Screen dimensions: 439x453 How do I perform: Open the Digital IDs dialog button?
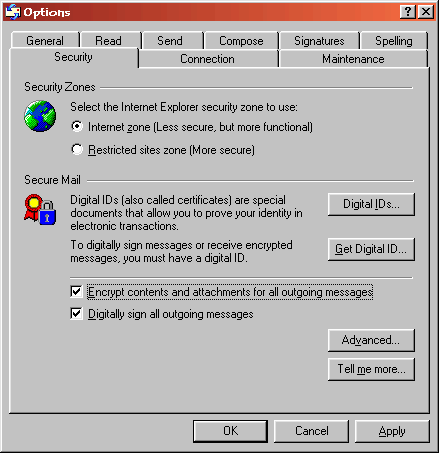click(371, 204)
